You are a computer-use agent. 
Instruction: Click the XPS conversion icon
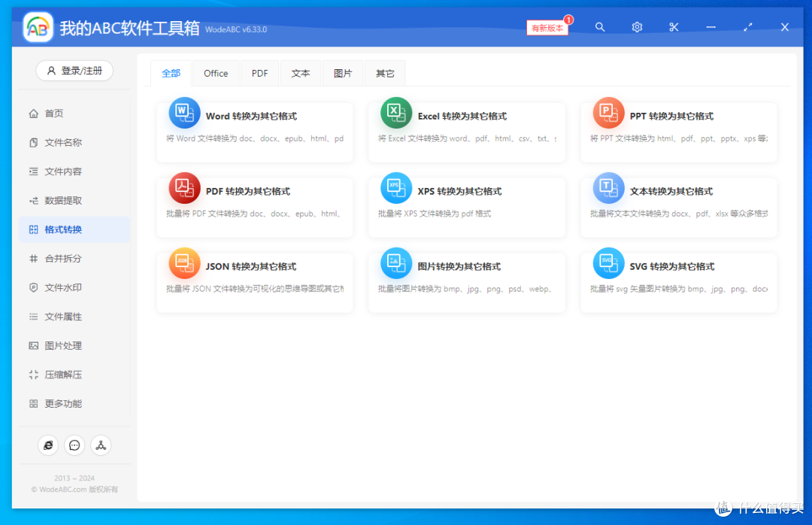[396, 188]
